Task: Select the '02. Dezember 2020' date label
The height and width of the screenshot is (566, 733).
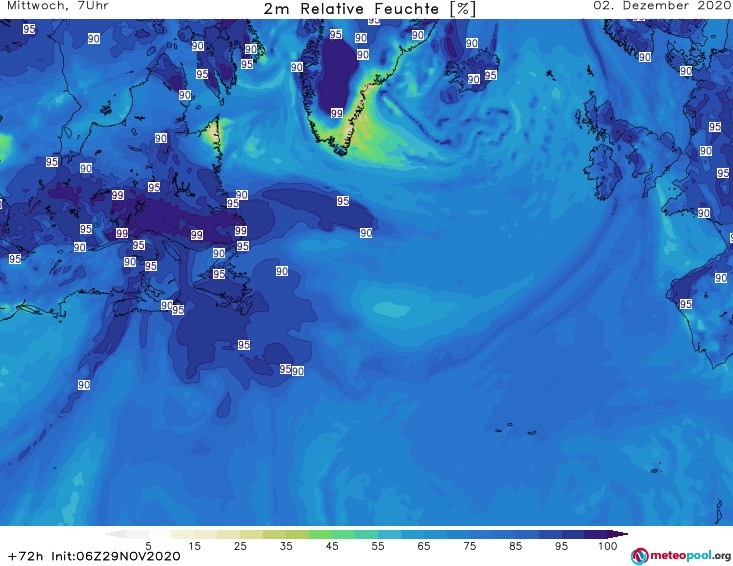Action: [662, 6]
